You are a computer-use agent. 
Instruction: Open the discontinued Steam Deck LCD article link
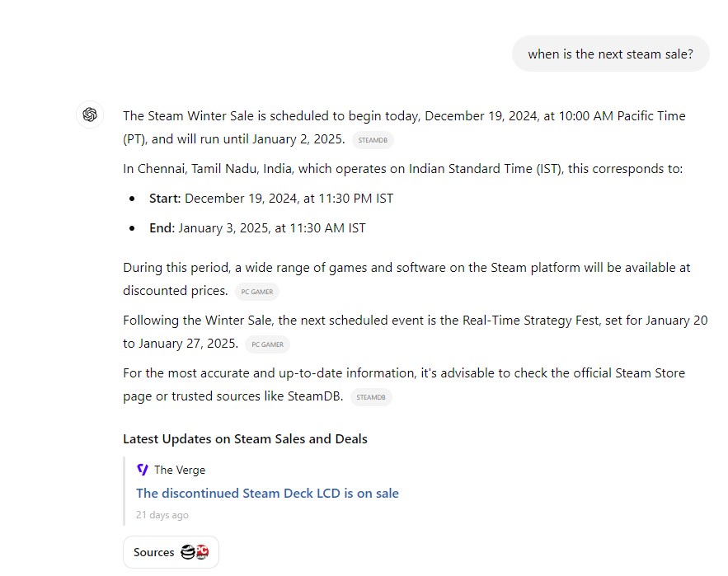tap(267, 494)
